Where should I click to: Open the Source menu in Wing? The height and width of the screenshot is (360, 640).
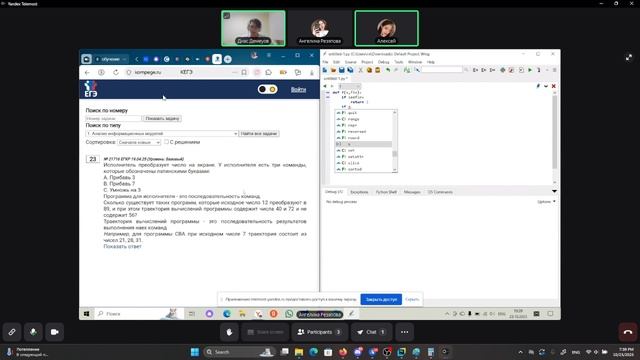tap(351, 62)
